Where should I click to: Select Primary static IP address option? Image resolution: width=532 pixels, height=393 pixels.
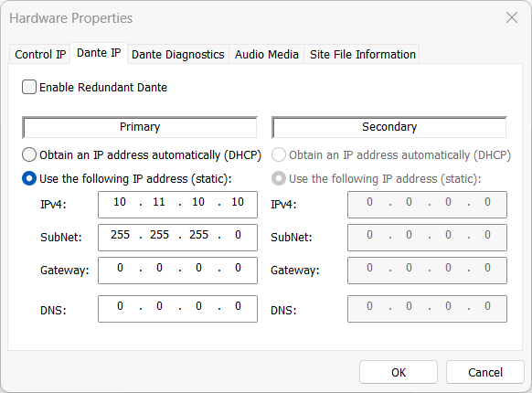pos(29,178)
